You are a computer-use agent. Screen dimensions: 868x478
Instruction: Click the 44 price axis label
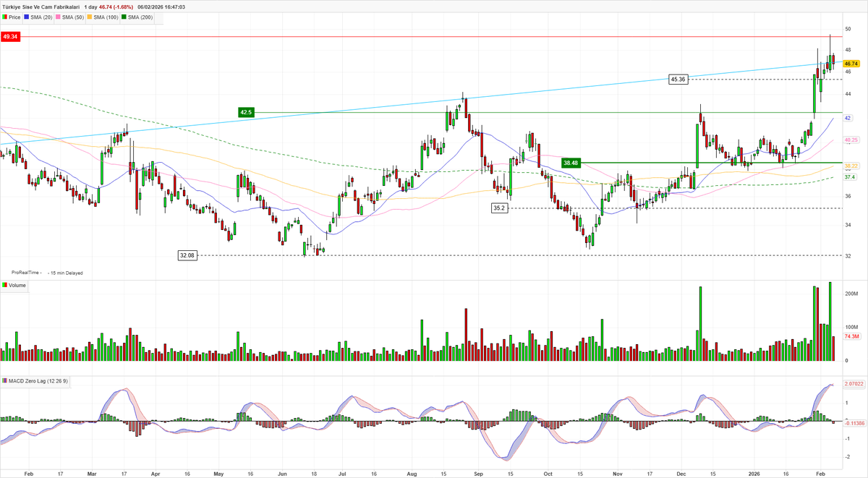846,93
